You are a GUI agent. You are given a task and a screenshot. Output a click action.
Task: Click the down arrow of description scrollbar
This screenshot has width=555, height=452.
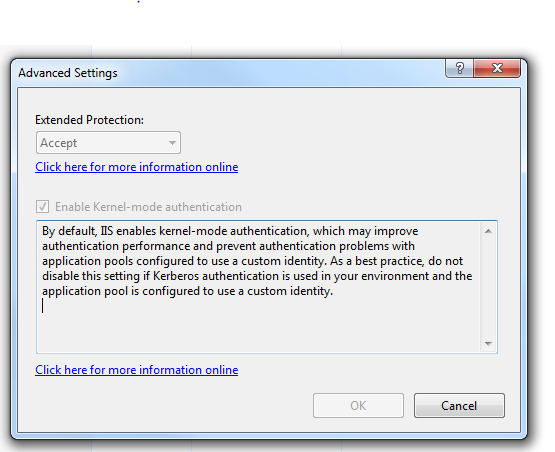click(x=488, y=343)
